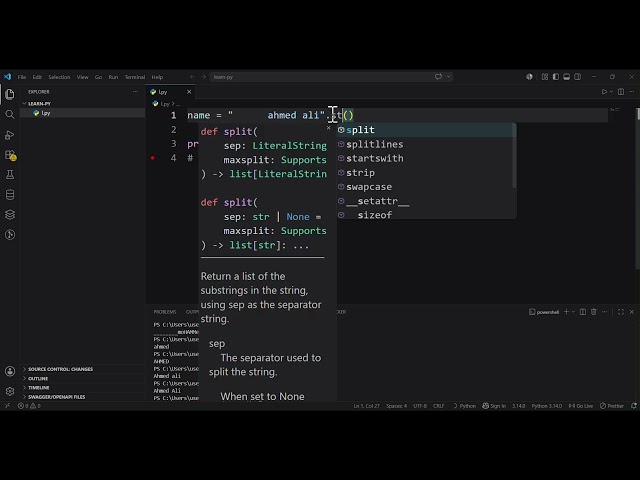The height and width of the screenshot is (480, 640).
Task: Open chat dropdown arrow in title bar
Action: point(449,77)
